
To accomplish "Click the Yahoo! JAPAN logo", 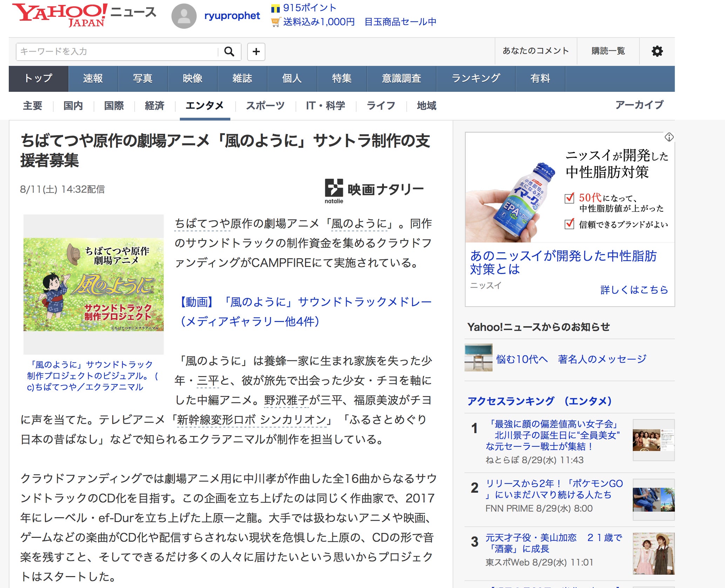I will point(60,15).
